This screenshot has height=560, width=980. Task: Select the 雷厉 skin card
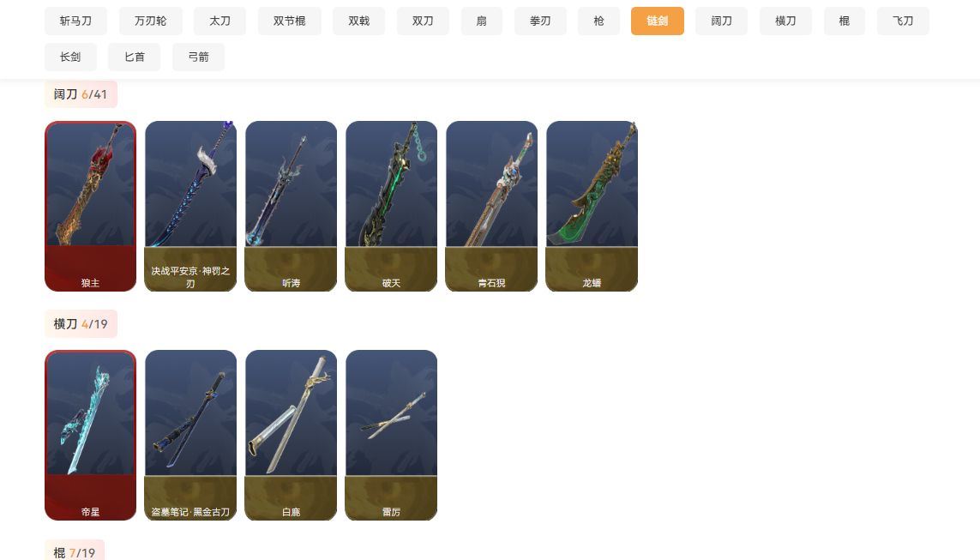[391, 435]
